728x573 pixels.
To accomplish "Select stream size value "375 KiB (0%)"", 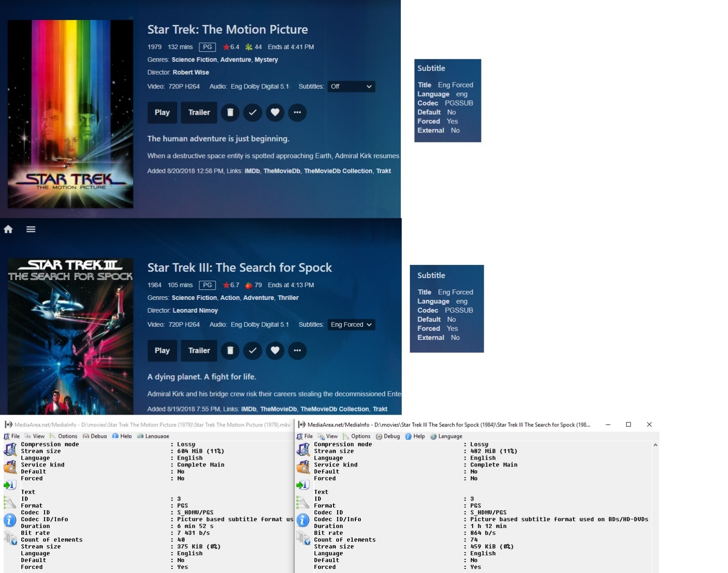I will pos(199,547).
